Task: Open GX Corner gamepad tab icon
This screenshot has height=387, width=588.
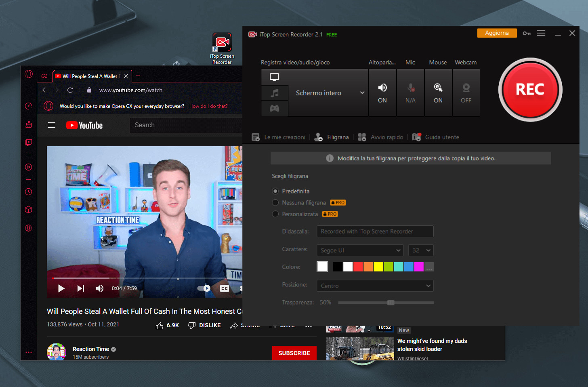Action: [x=44, y=76]
